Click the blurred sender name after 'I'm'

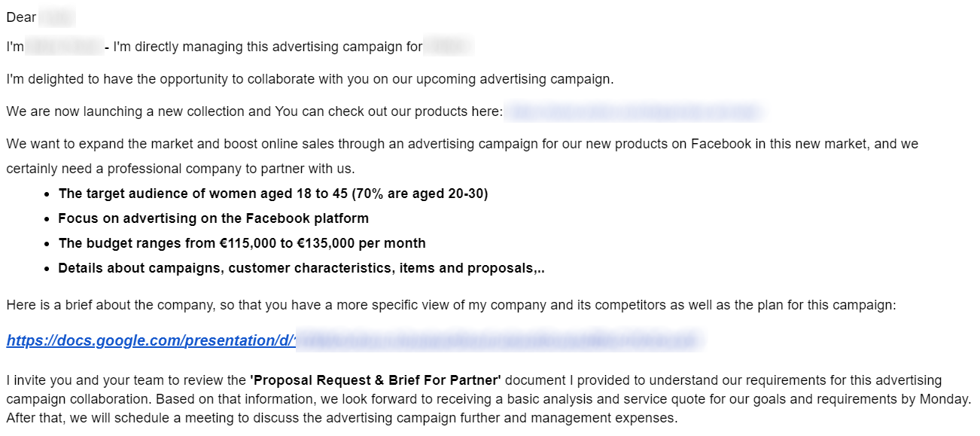[x=65, y=47]
